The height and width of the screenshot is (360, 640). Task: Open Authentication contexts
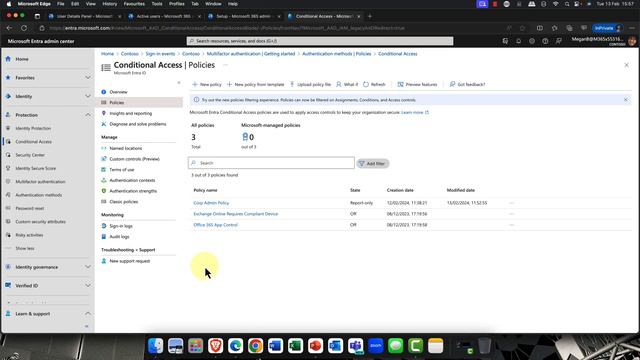pyautogui.click(x=132, y=180)
